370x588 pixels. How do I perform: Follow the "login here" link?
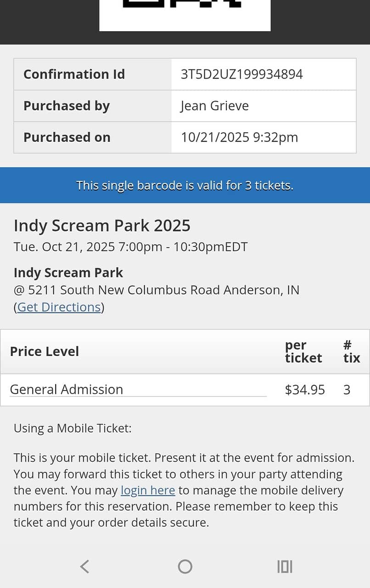pos(148,490)
